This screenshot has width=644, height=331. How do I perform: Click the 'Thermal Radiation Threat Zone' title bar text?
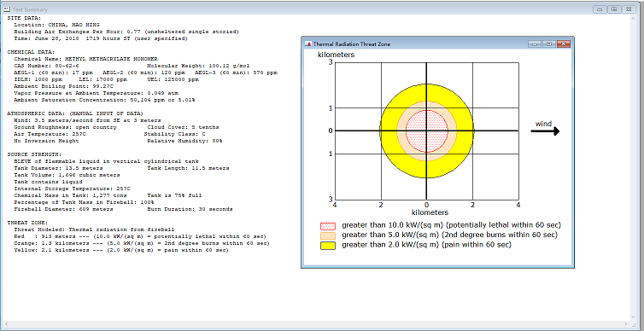click(x=352, y=44)
